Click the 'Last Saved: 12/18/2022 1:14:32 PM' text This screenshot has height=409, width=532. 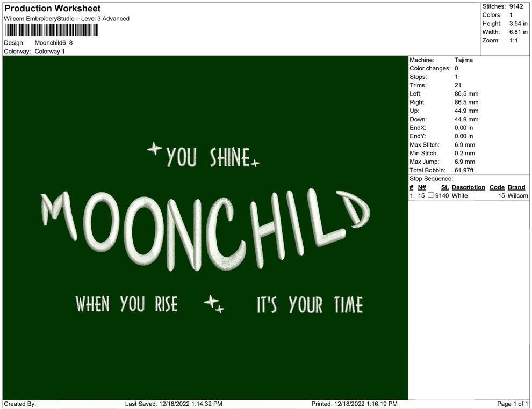(x=174, y=404)
